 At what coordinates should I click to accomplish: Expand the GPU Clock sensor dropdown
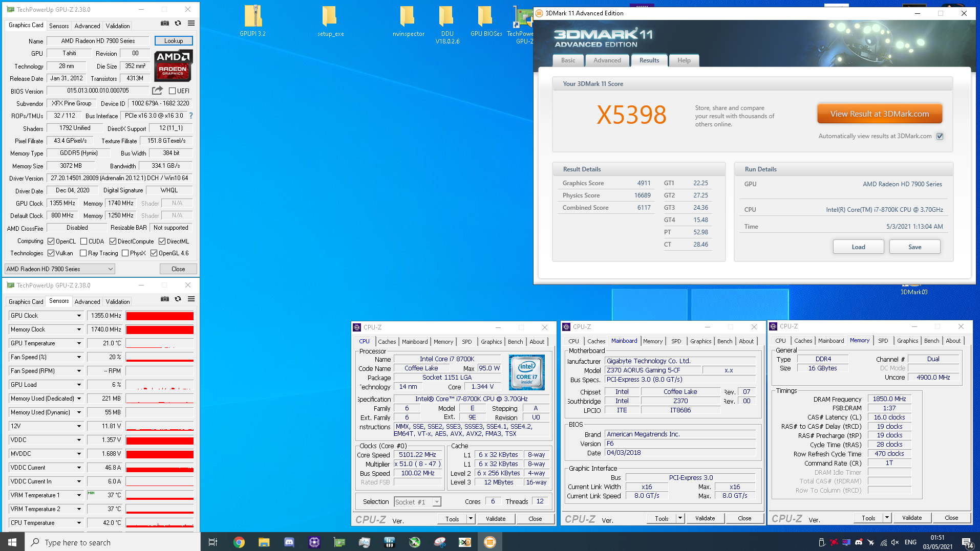click(x=79, y=316)
